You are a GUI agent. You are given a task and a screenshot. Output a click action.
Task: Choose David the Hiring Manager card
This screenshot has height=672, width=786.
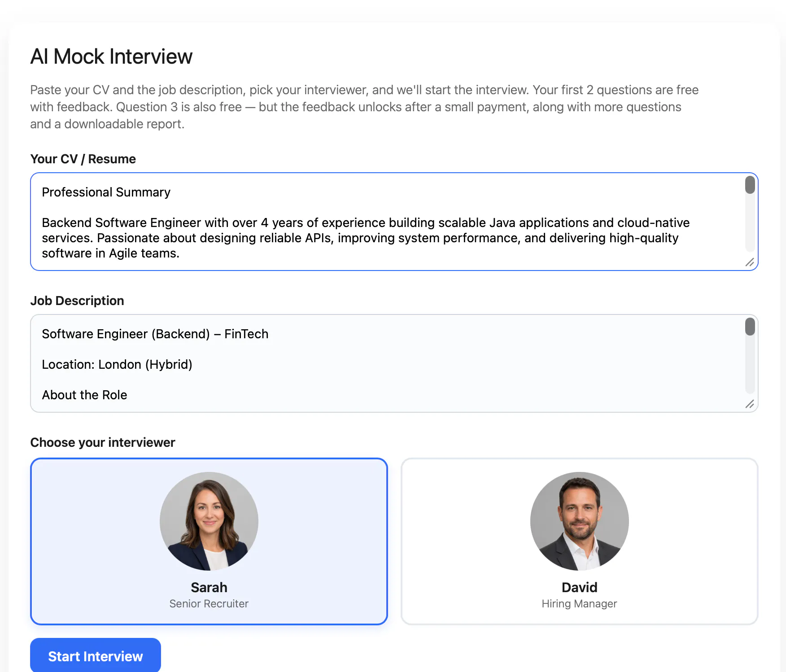click(x=580, y=541)
